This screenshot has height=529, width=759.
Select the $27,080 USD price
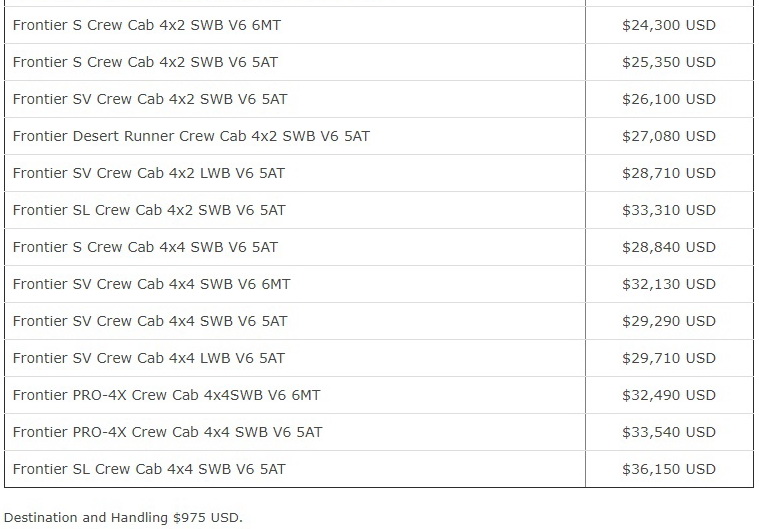click(668, 136)
